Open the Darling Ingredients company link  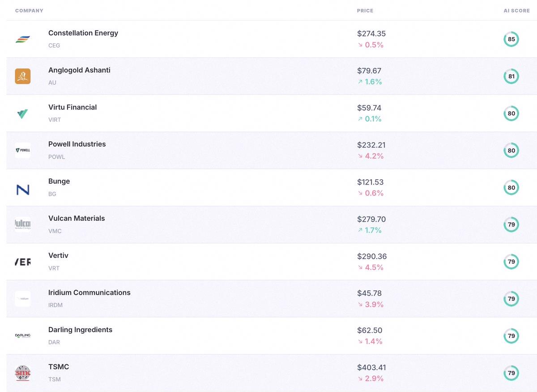click(x=80, y=330)
